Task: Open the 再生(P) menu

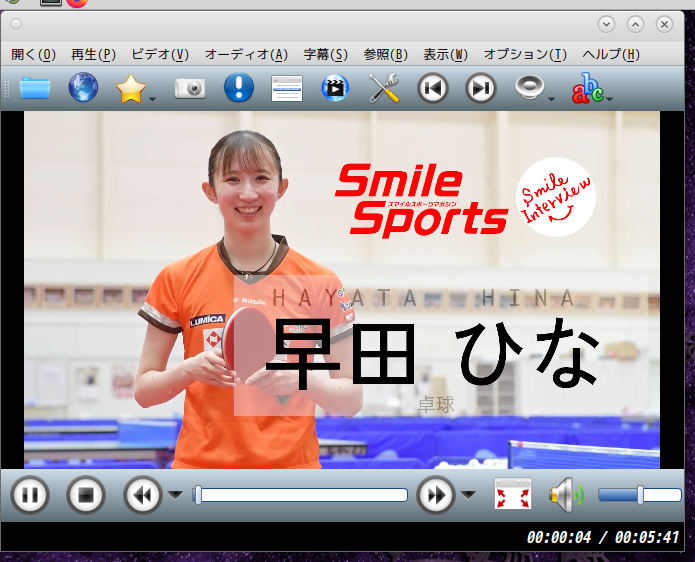Action: [x=94, y=55]
